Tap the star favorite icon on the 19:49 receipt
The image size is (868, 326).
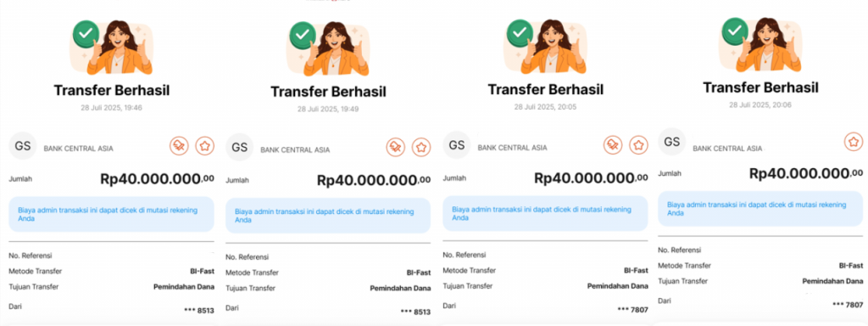[x=421, y=148]
